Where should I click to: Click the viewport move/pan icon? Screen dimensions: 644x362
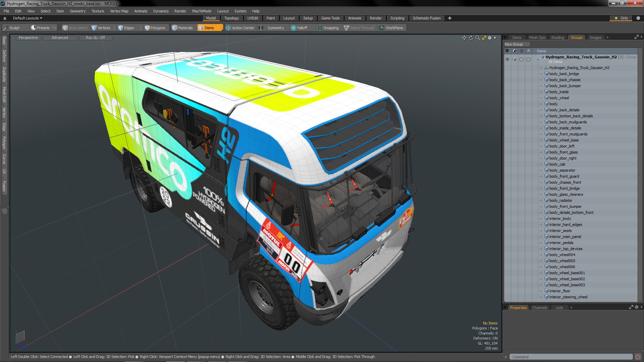[x=464, y=38]
